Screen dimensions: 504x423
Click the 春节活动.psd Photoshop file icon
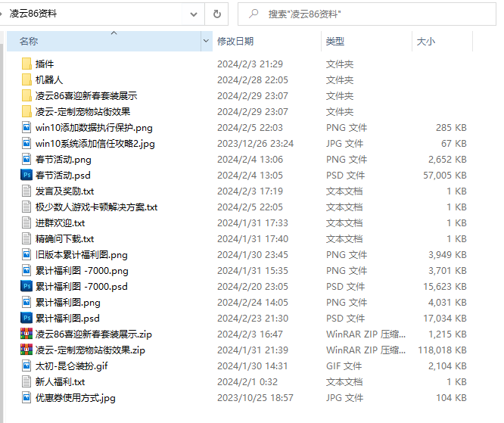pyautogui.click(x=26, y=176)
